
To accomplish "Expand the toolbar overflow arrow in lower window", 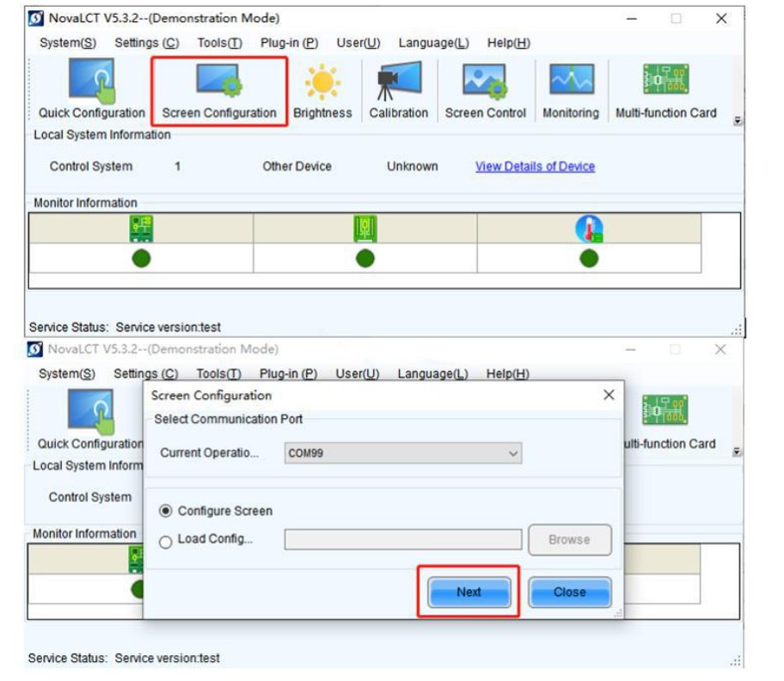I will [x=736, y=452].
